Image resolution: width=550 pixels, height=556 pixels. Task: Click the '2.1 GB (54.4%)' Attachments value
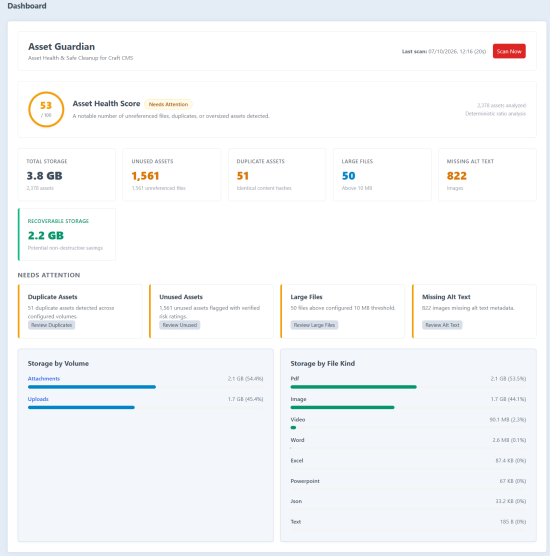[245, 379]
